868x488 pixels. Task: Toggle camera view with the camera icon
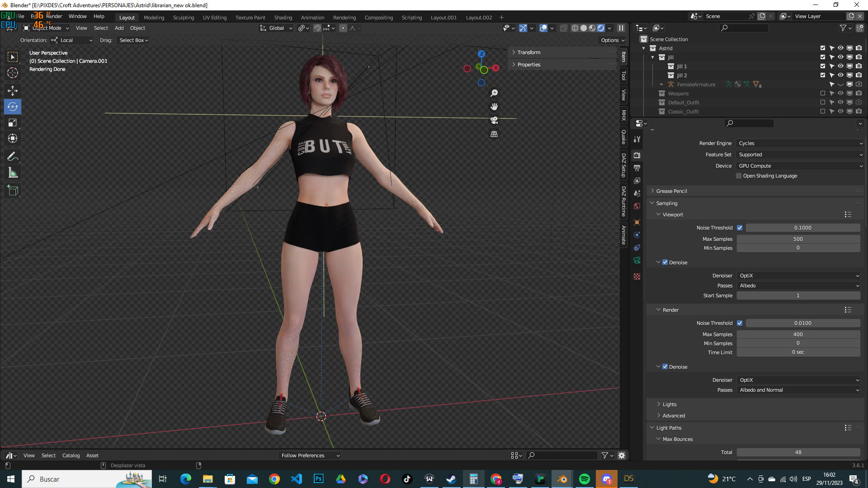(494, 120)
